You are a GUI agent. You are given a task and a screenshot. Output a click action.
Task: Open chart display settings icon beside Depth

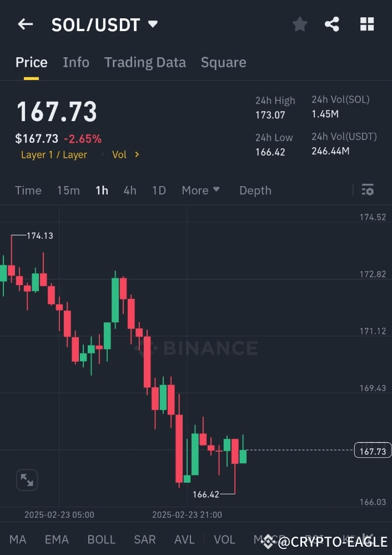[x=368, y=189]
